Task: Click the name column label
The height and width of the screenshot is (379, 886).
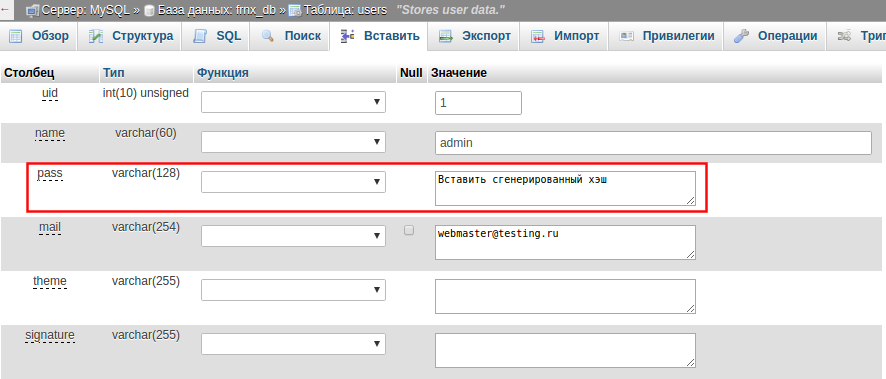Action: (50, 133)
